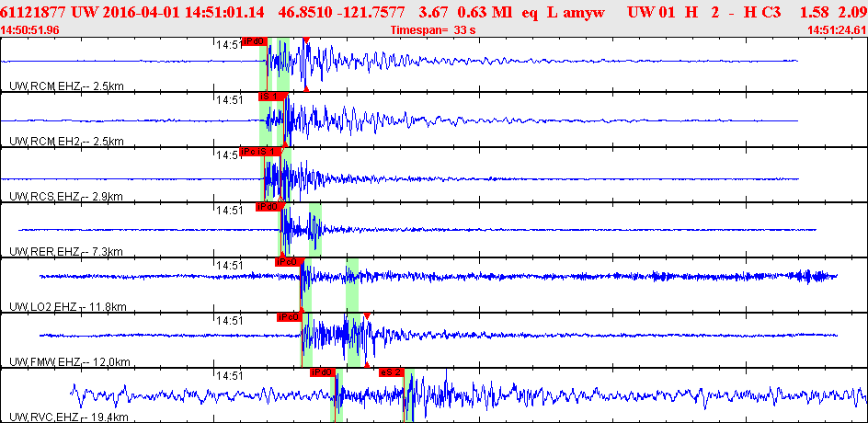
Task: Select the iS 1 pick flag on RCS EHZ
Action: coord(268,151)
